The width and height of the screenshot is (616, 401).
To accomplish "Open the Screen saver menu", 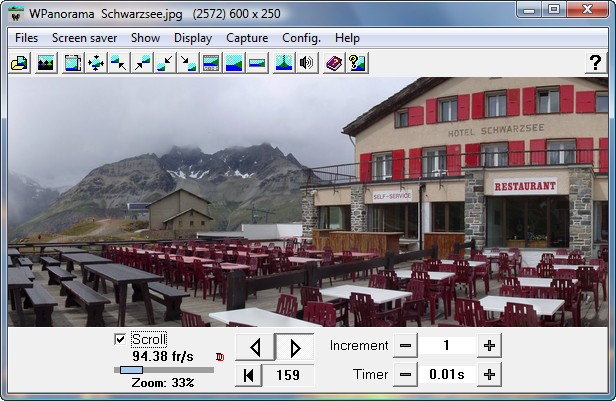I will tap(84, 38).
